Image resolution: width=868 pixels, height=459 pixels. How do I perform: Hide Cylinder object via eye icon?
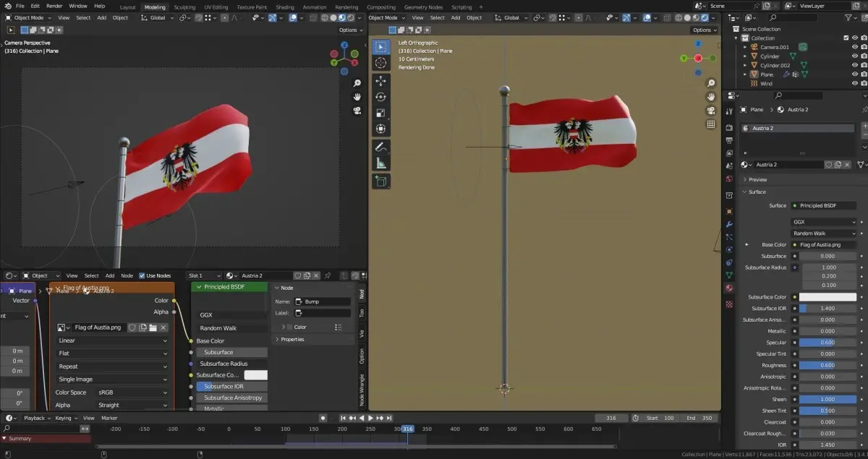(854, 56)
